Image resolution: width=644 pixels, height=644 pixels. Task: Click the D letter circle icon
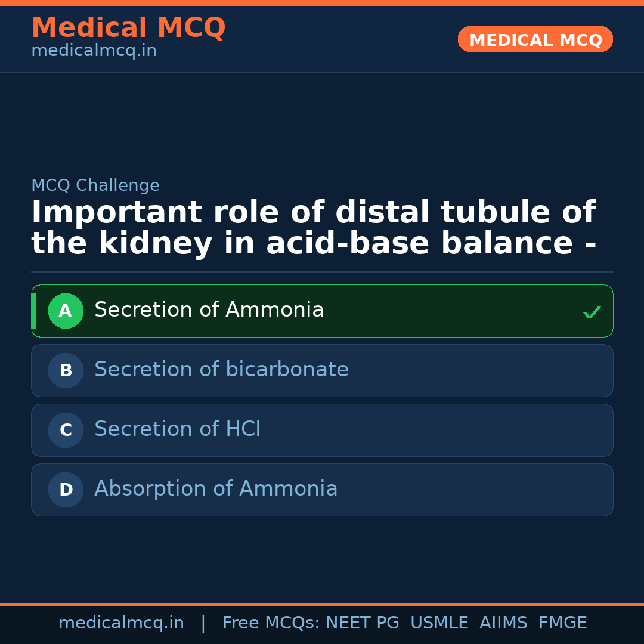tap(66, 490)
